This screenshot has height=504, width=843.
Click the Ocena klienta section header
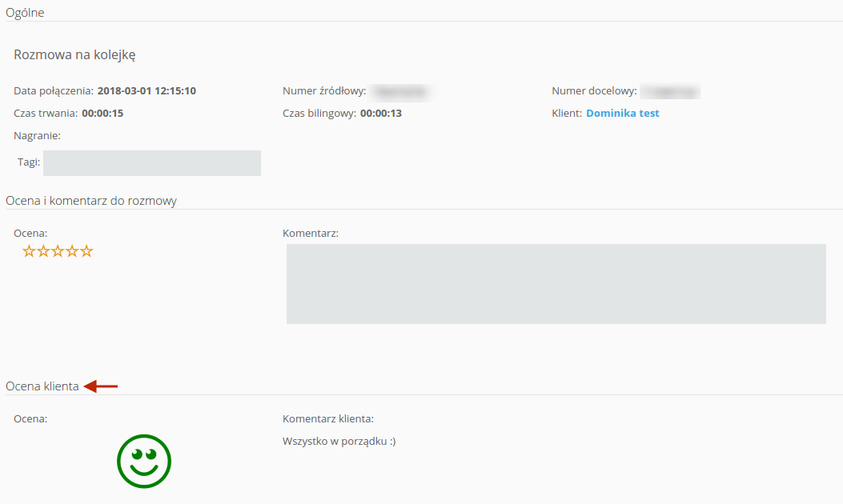click(42, 386)
